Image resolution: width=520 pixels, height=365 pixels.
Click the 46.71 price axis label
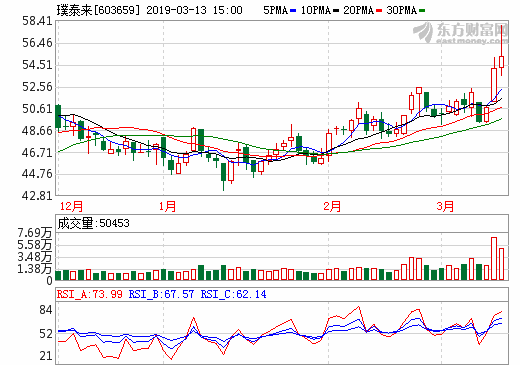click(x=37, y=153)
